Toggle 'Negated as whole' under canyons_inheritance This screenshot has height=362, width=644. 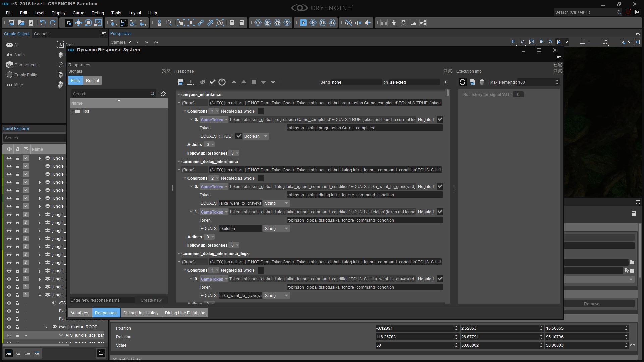click(x=261, y=111)
